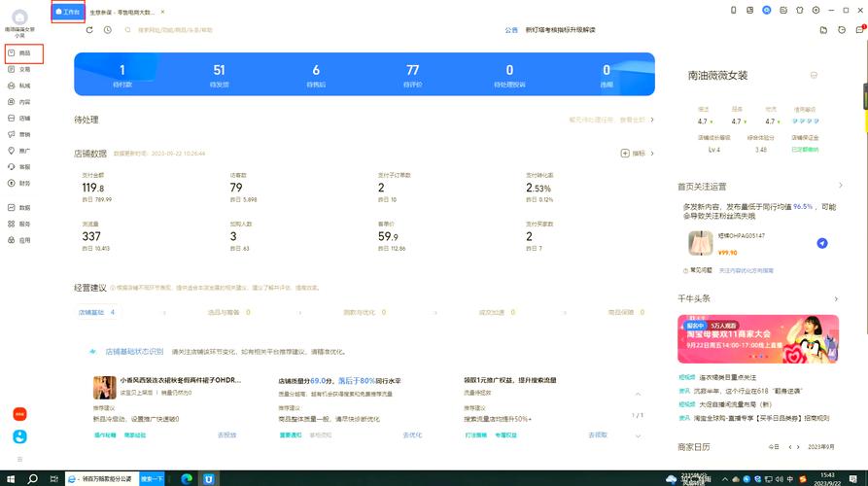This screenshot has height=486, width=868.
Task: Open the 淘宝母婴双11商家大会 banner
Action: click(758, 339)
